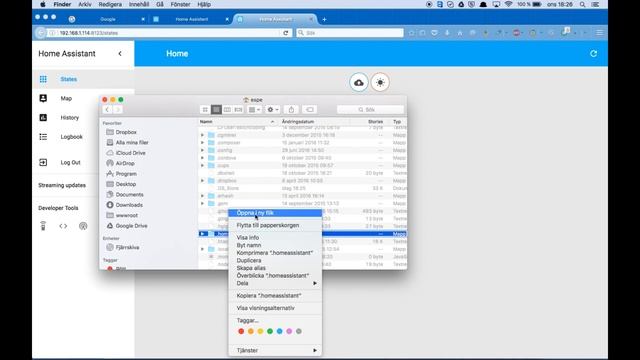The height and width of the screenshot is (360, 640).
Task: Apply the orange tag in context menu
Action: click(251, 331)
